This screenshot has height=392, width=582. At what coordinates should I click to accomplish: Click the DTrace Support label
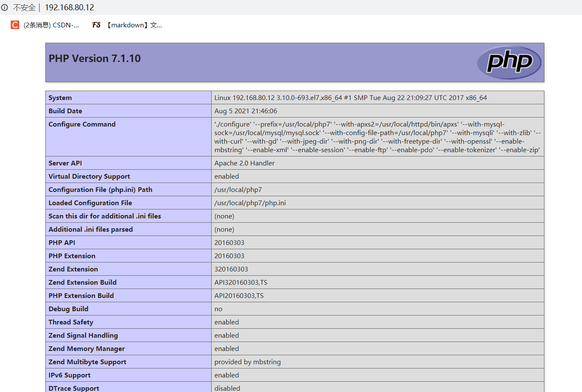[x=74, y=388]
